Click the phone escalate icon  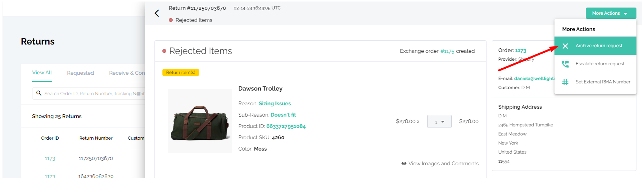click(x=565, y=64)
